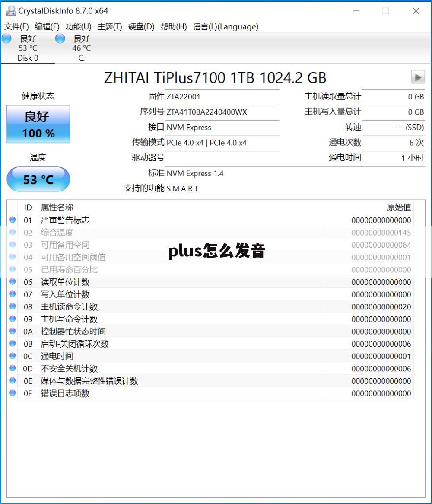Click the 属性名称 column header

click(x=181, y=207)
